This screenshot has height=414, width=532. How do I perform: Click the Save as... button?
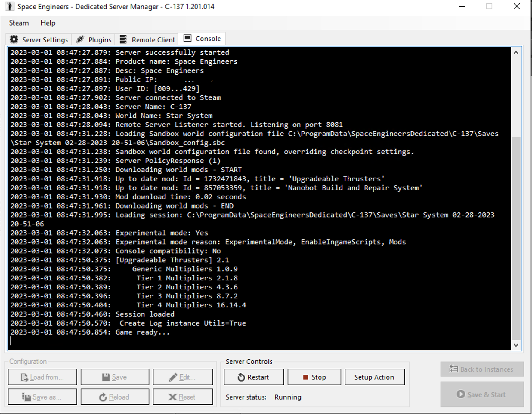tap(42, 397)
